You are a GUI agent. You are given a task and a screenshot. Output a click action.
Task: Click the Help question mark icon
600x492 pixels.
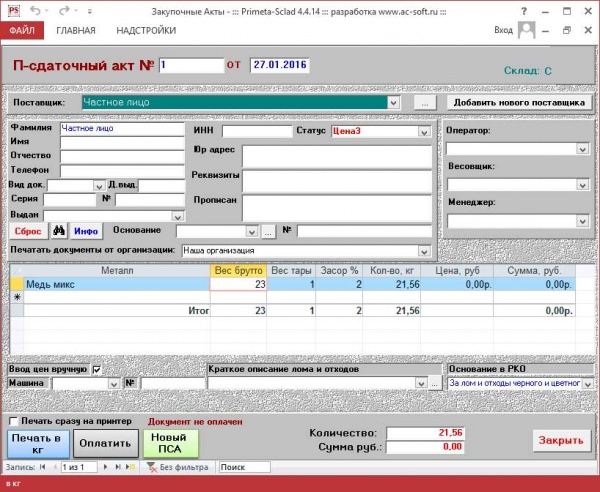click(526, 10)
